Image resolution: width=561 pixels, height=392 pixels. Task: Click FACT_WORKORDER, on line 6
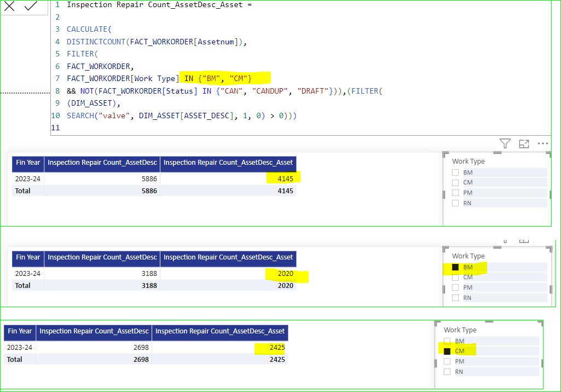[x=100, y=66]
